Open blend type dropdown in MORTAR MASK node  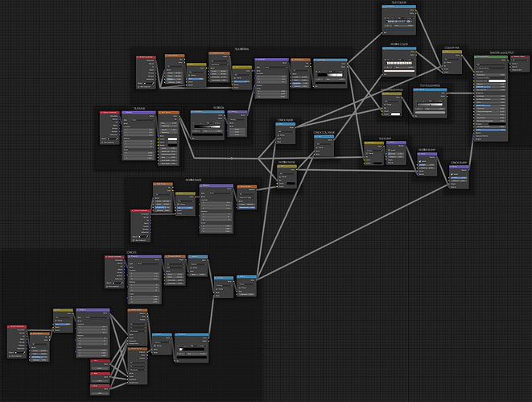(287, 174)
